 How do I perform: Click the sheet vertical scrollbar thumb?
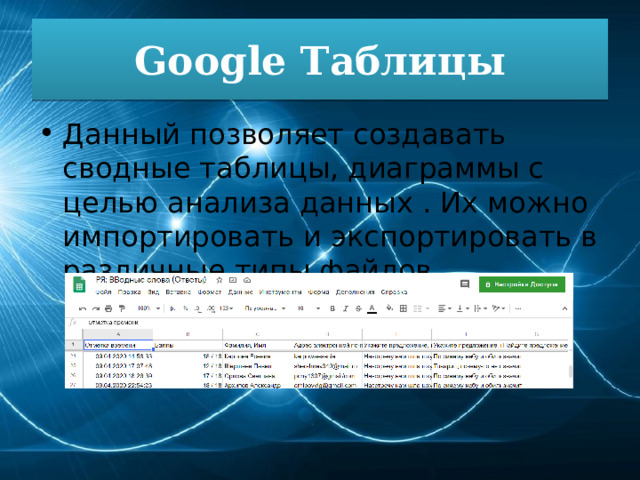pyautogui.click(x=570, y=371)
